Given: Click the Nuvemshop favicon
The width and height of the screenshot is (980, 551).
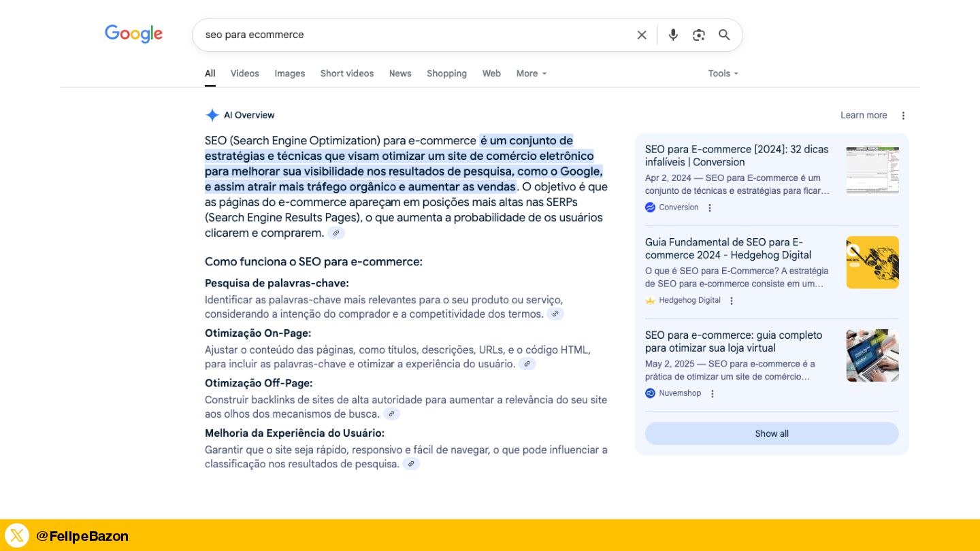Looking at the screenshot, I should [x=650, y=393].
